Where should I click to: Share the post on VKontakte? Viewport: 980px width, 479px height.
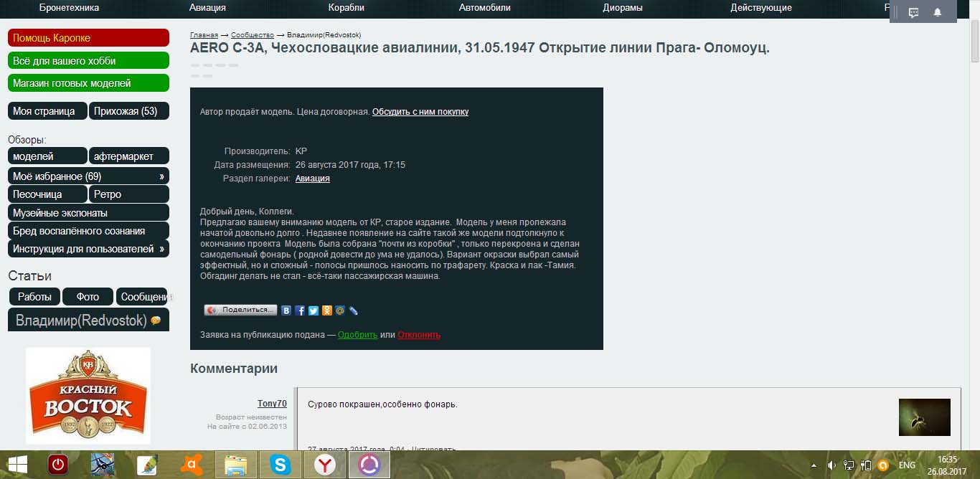[x=286, y=310]
